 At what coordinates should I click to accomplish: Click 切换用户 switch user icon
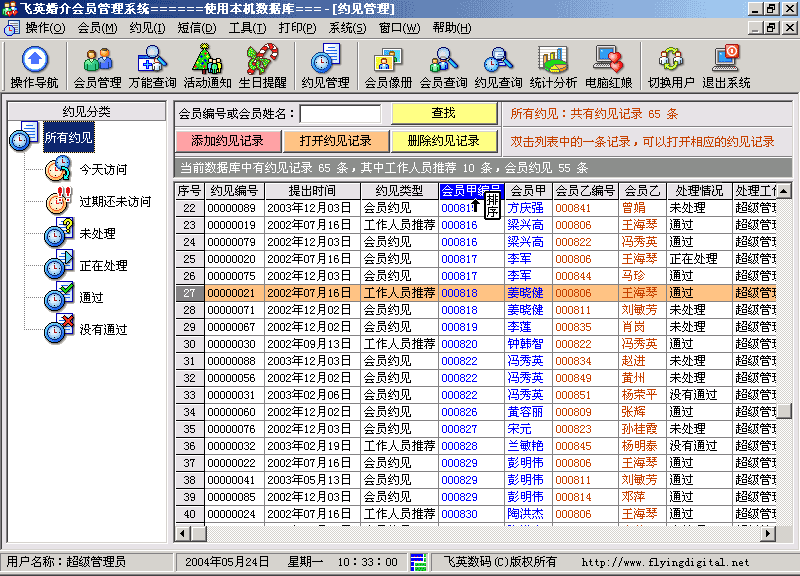coord(671,67)
